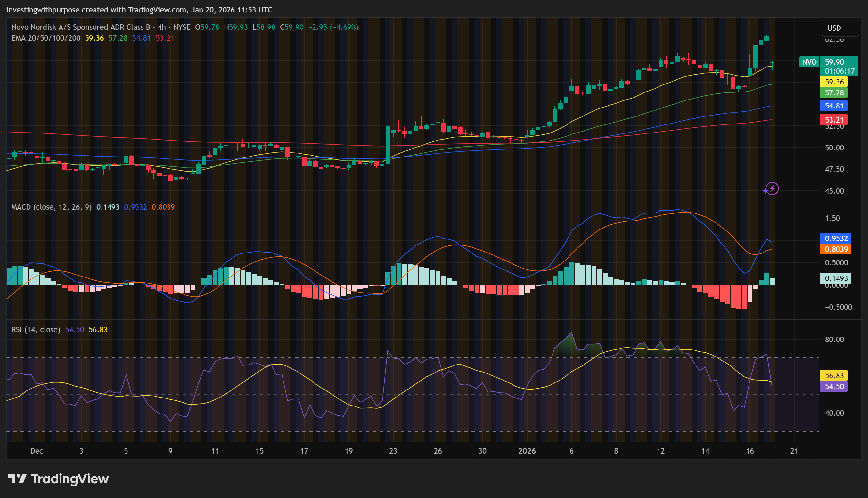Select the EMA 20/50/100/200 indicator legend
This screenshot has height=498, width=868.
point(46,38)
